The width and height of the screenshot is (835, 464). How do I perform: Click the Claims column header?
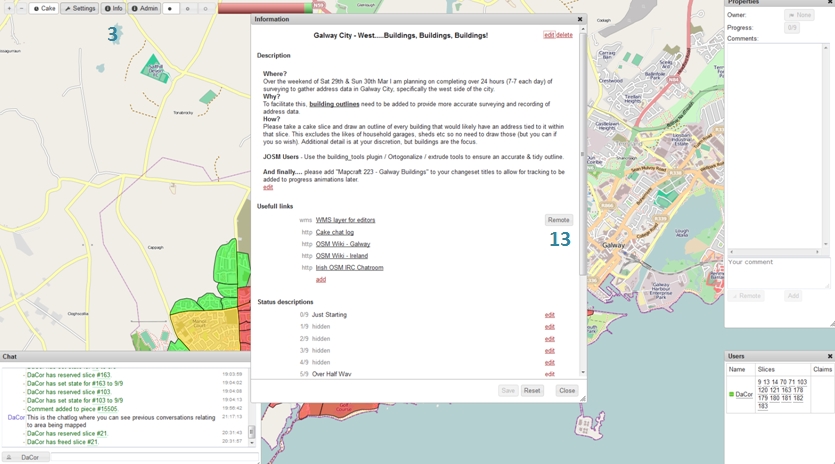click(x=822, y=369)
